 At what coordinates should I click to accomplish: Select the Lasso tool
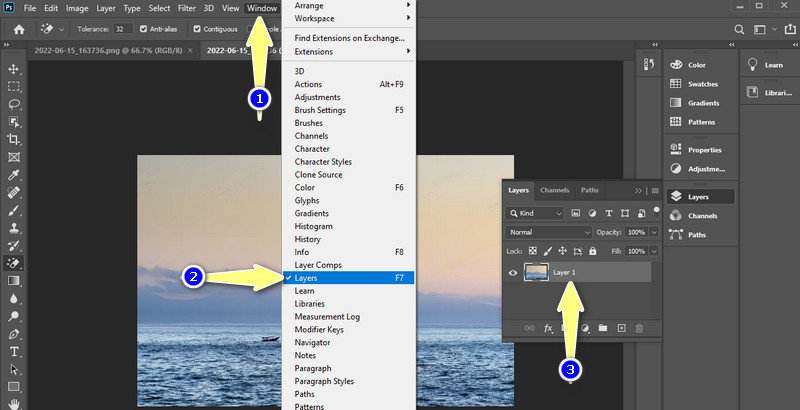click(14, 103)
